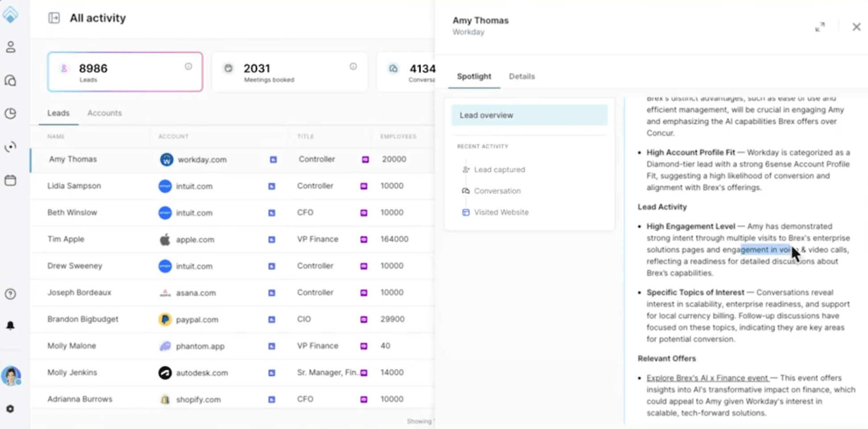Screen dimensions: 868x429
Task: Click the paypal.com logo icon
Action: pos(165,319)
